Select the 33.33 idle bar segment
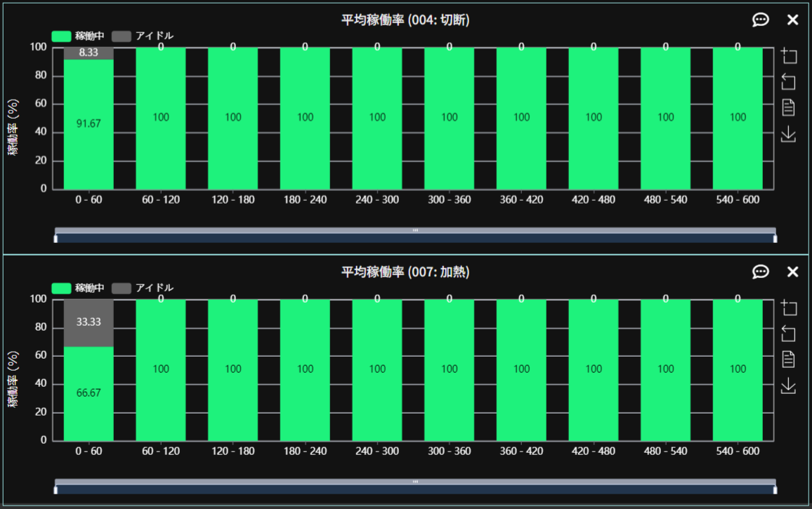 pyautogui.click(x=89, y=323)
